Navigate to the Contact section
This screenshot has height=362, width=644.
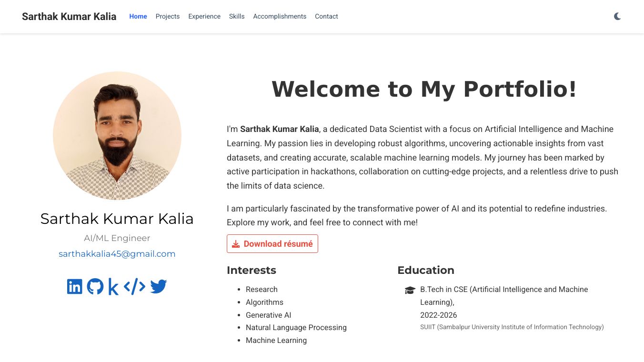click(326, 17)
